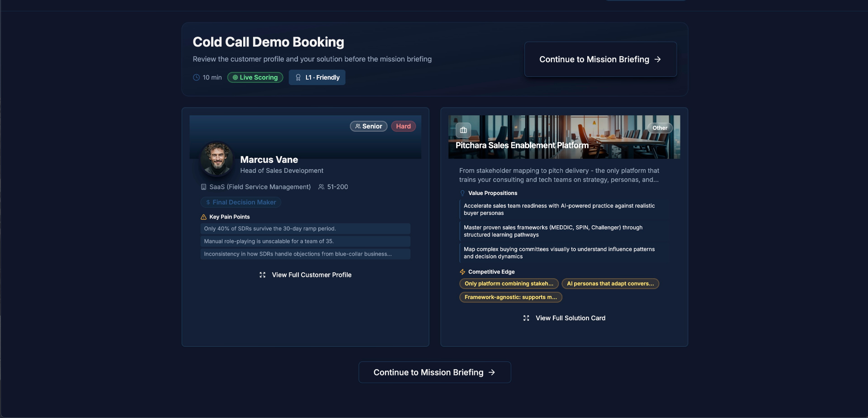Click the lightbulb icon beside Value Propositions
Image resolution: width=868 pixels, height=418 pixels.
point(462,193)
